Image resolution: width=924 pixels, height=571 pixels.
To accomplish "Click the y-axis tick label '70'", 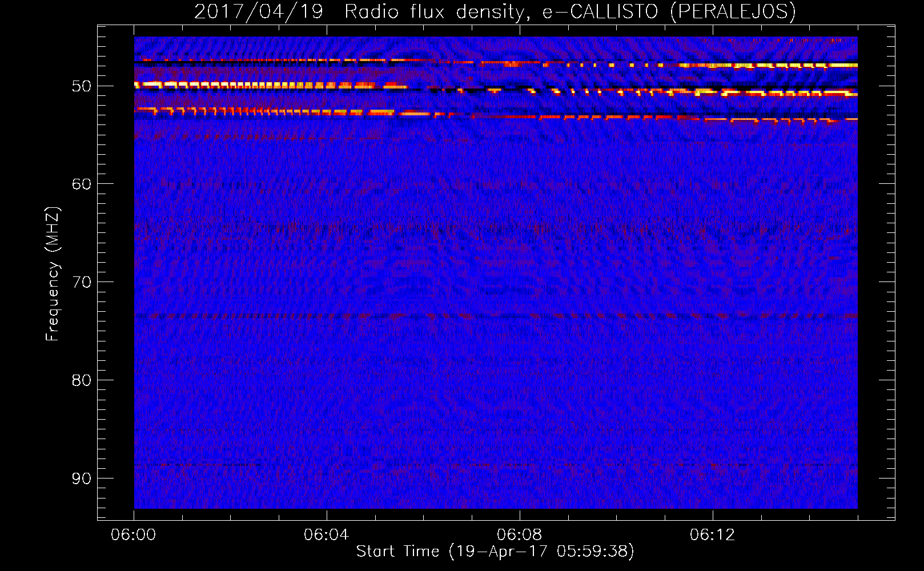I will (x=82, y=282).
